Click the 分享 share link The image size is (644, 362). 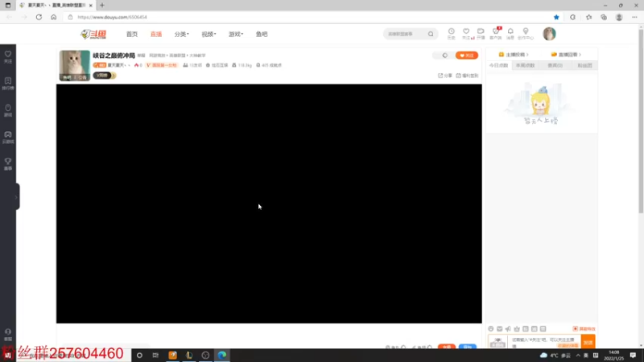coord(445,76)
